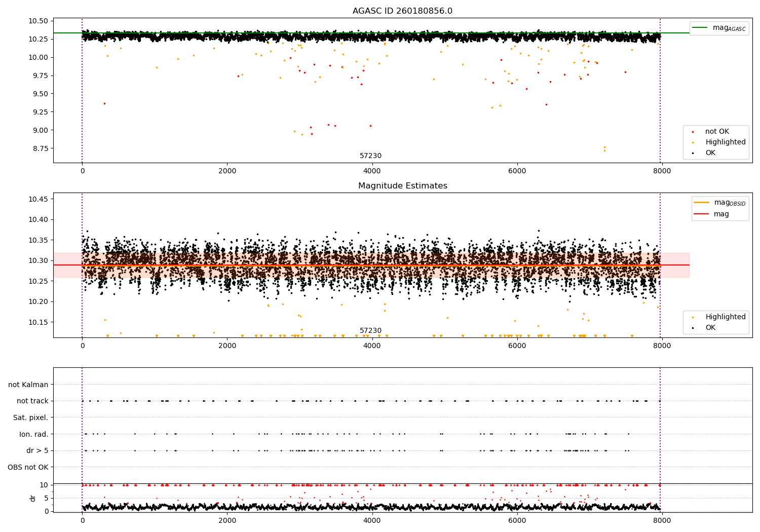760x532 pixels.
Task: Click 'OK' in the Magnitude Estimates legend
Action: point(710,328)
